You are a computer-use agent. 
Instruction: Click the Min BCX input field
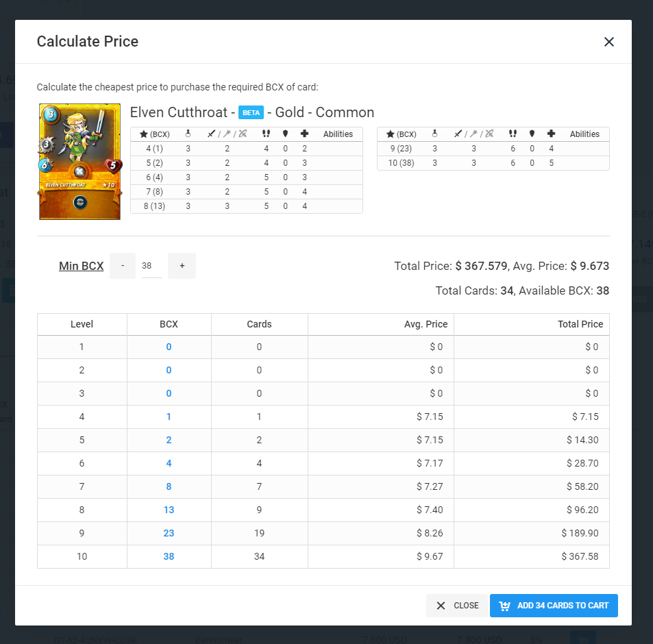click(x=151, y=266)
